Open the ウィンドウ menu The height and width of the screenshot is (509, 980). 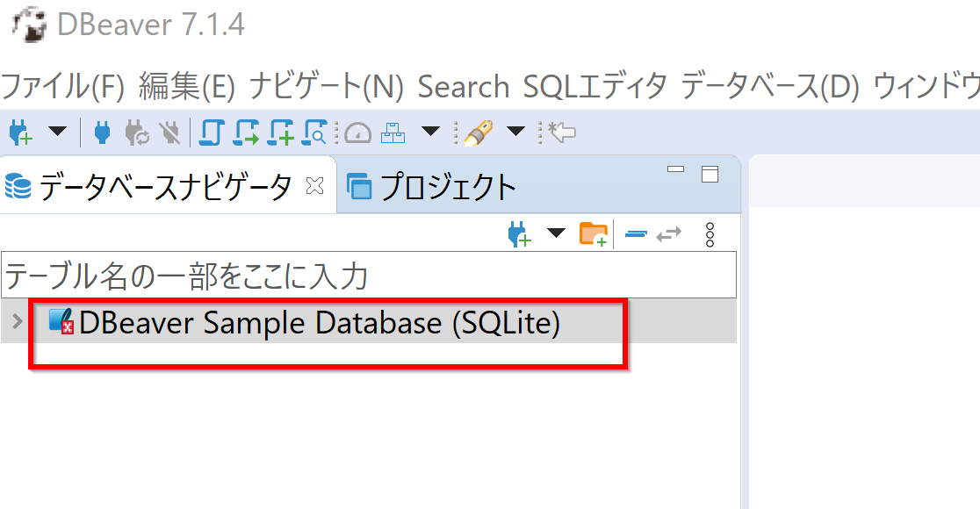point(926,86)
